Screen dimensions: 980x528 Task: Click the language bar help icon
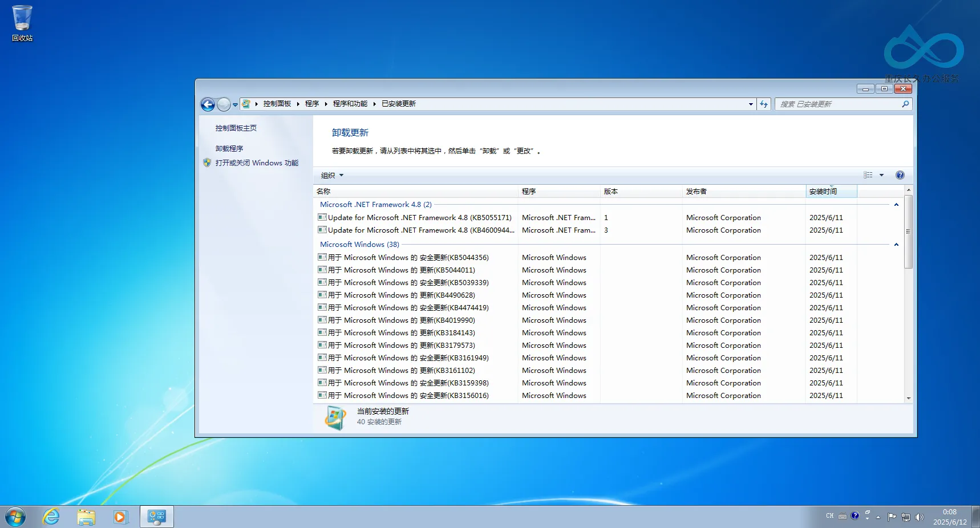pos(855,516)
